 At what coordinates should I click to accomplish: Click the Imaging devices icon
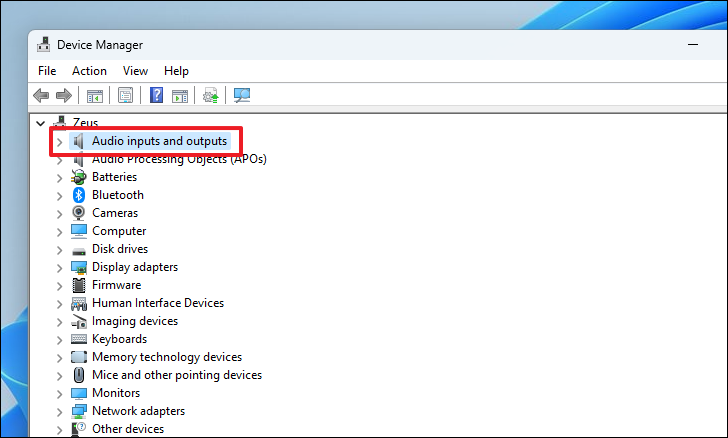(79, 321)
